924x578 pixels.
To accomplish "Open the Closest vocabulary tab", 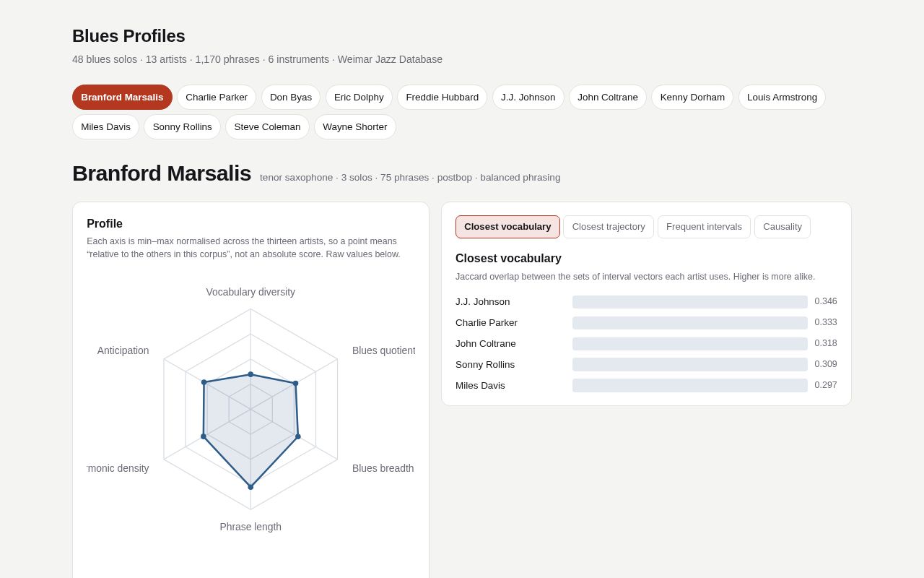I will [x=507, y=227].
